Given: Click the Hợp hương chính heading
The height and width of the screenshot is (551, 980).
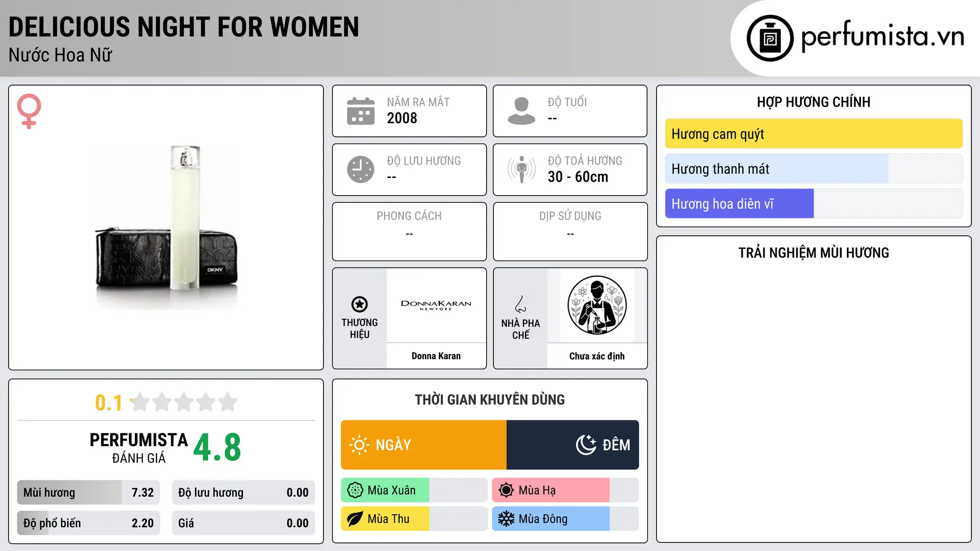Looking at the screenshot, I should pyautogui.click(x=813, y=102).
